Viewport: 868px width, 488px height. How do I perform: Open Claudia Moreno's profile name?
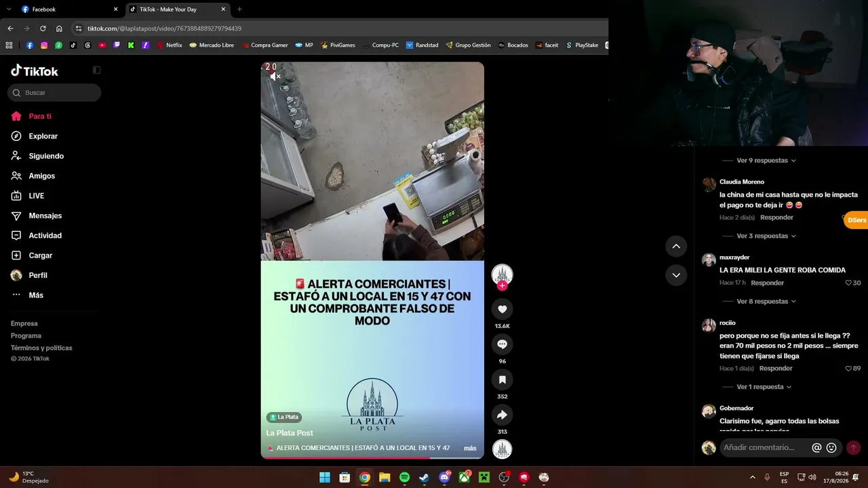742,182
